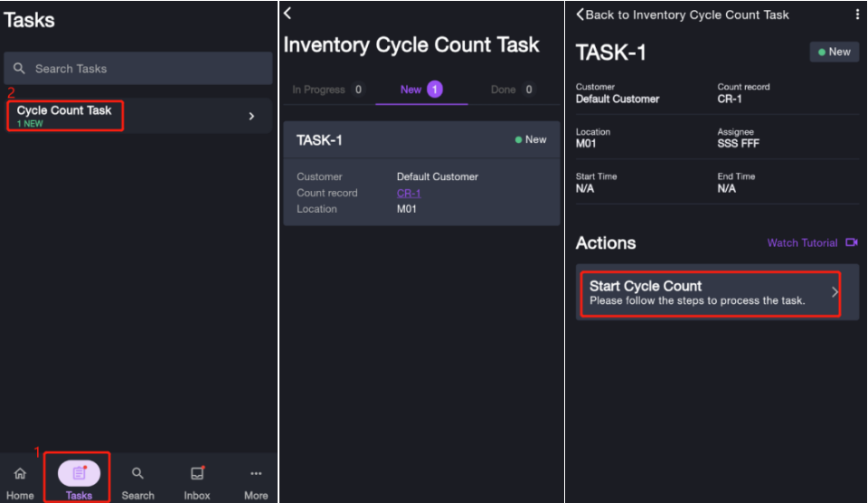Expand Cycle Count Task with the right chevron
This screenshot has width=868, height=503.
[251, 117]
